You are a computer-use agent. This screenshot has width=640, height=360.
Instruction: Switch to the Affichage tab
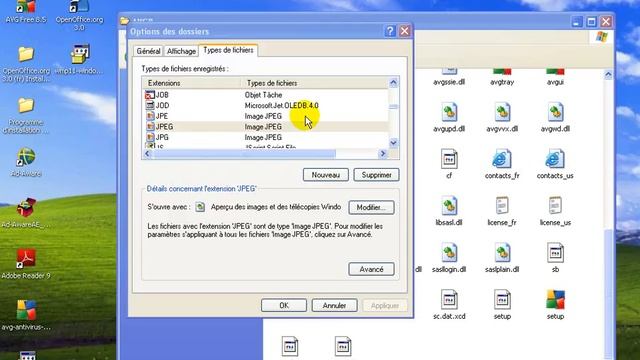pos(181,51)
